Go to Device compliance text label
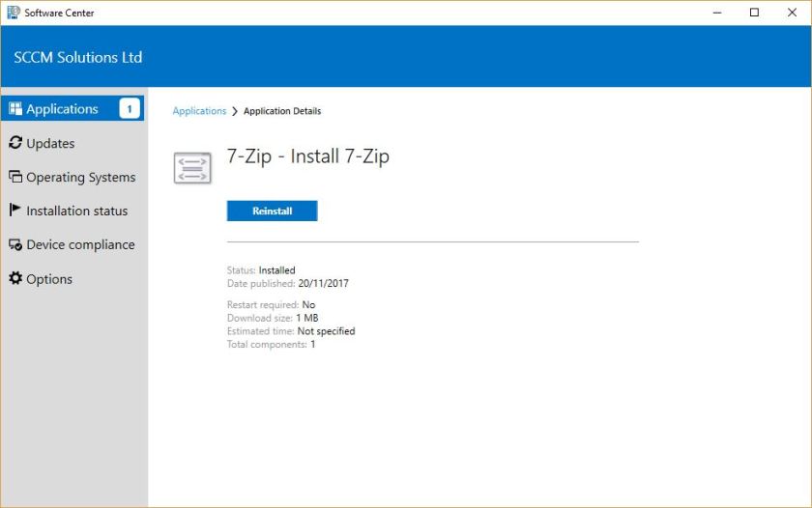812x508 pixels. 80,245
